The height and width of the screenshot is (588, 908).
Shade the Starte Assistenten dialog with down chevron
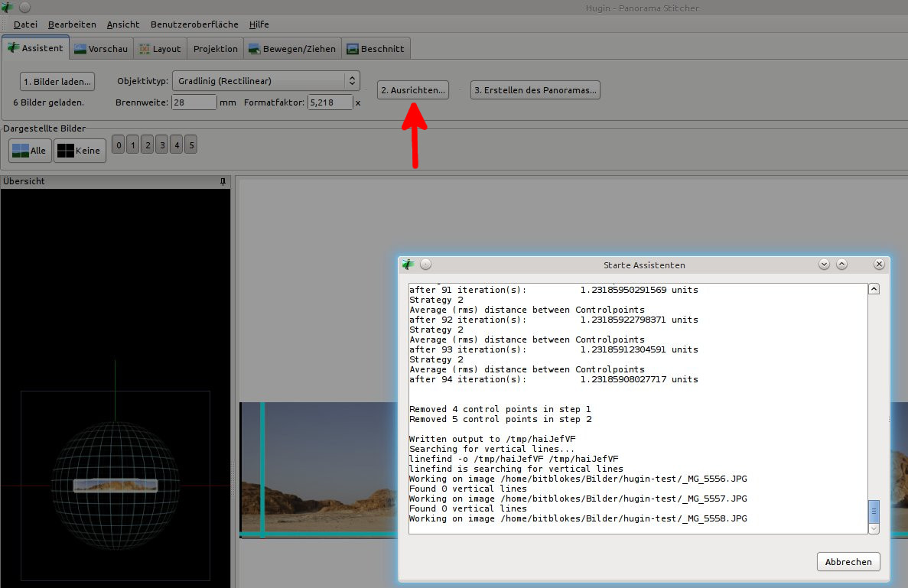[824, 265]
